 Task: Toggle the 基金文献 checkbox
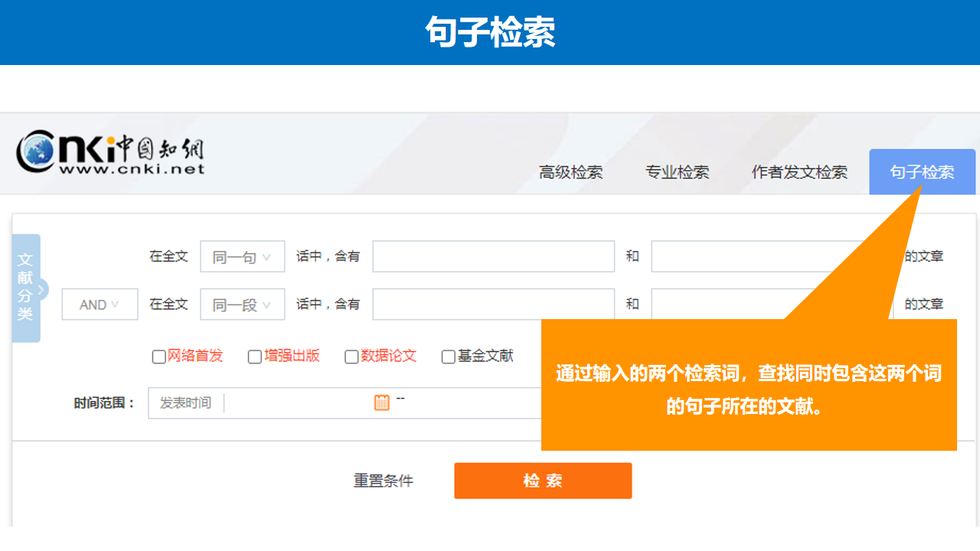pos(449,357)
